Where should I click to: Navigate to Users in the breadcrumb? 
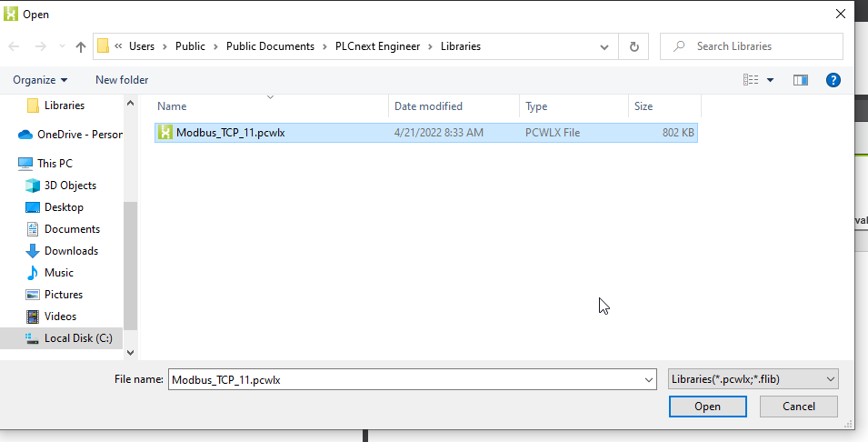142,46
